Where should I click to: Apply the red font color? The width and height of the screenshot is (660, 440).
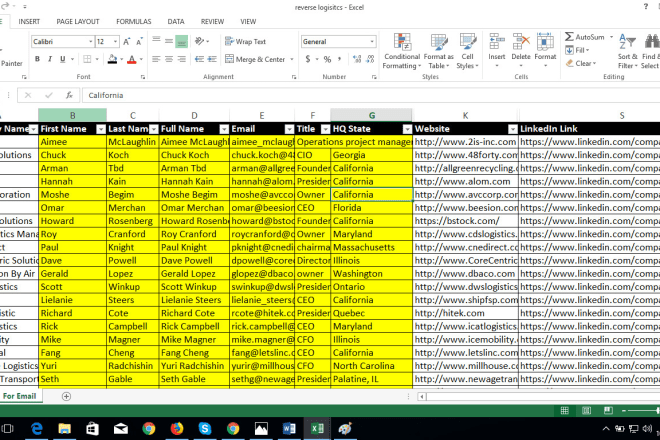coord(132,59)
